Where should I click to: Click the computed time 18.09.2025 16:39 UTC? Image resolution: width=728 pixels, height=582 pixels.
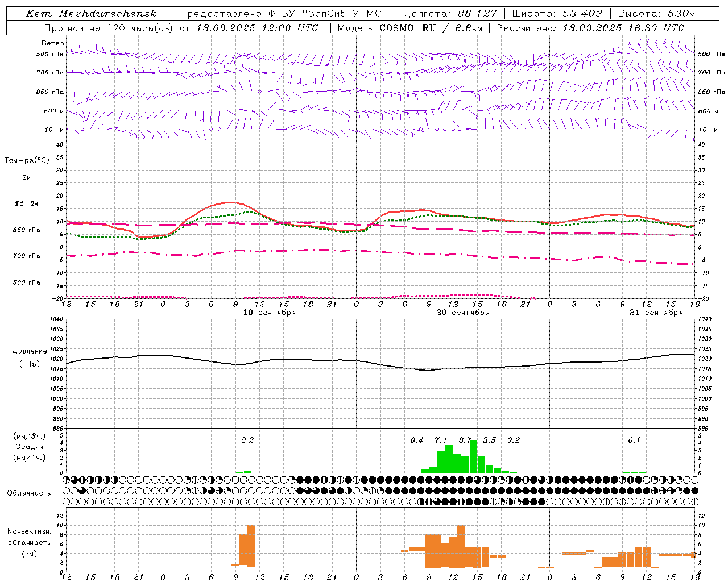[623, 28]
